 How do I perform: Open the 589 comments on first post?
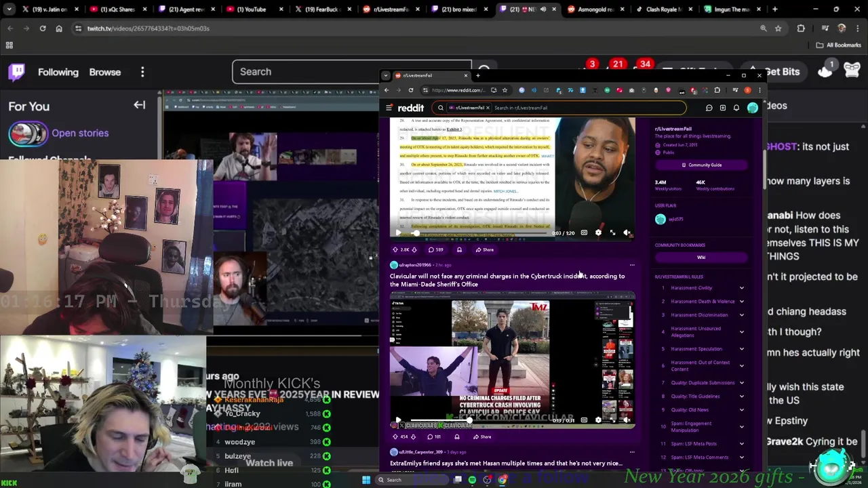coord(435,249)
